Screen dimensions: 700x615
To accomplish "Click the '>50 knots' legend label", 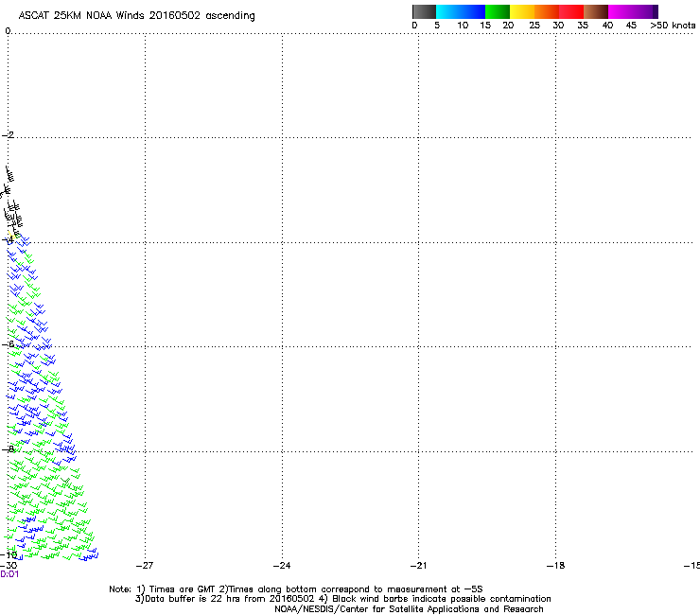I will [673, 26].
